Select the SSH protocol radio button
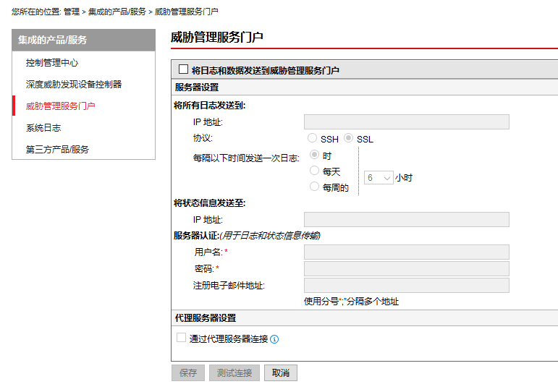 (x=312, y=138)
